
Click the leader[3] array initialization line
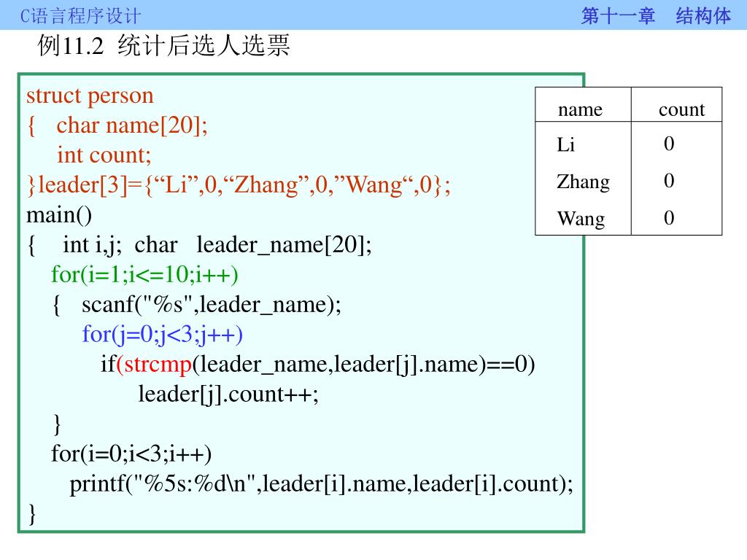(239, 184)
